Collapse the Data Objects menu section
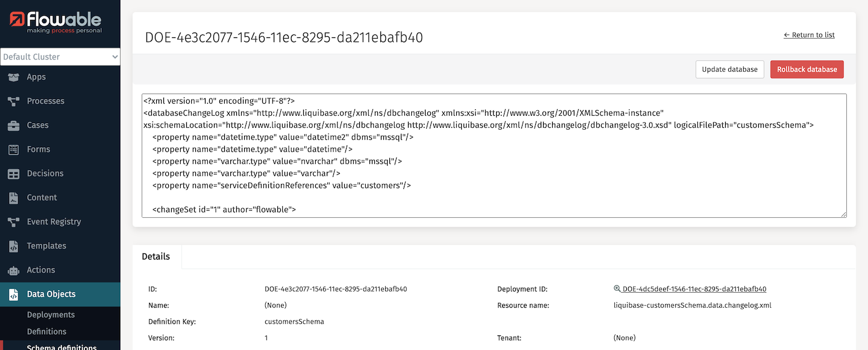Viewport: 868px width, 350px height. pos(51,294)
